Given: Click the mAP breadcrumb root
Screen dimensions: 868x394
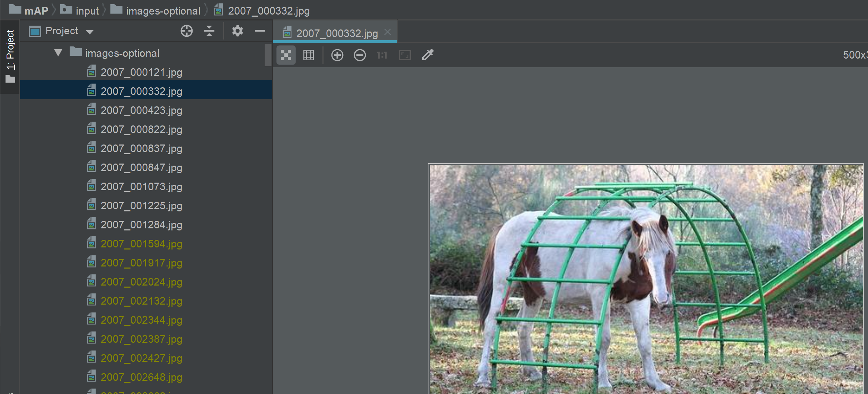Looking at the screenshot, I should pyautogui.click(x=36, y=11).
